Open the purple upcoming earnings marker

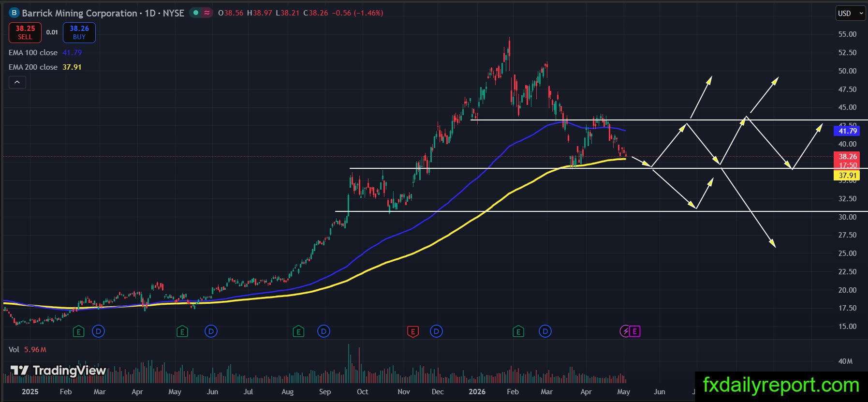point(635,331)
